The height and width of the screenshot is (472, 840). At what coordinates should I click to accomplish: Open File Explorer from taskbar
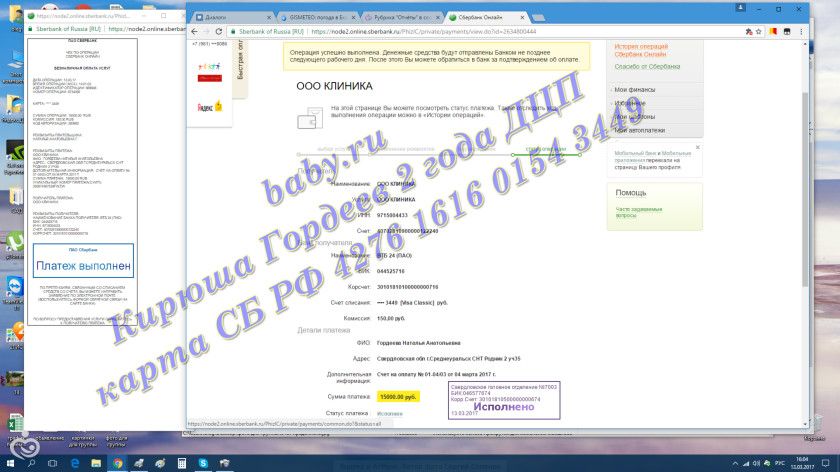coord(96,463)
